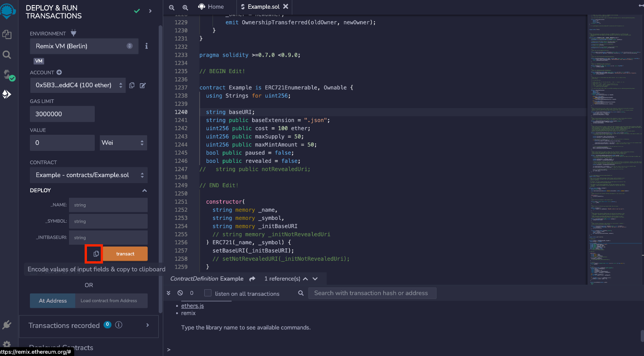Open the Wei unit dropdown
Screen dimensions: 644x356
coord(124,143)
